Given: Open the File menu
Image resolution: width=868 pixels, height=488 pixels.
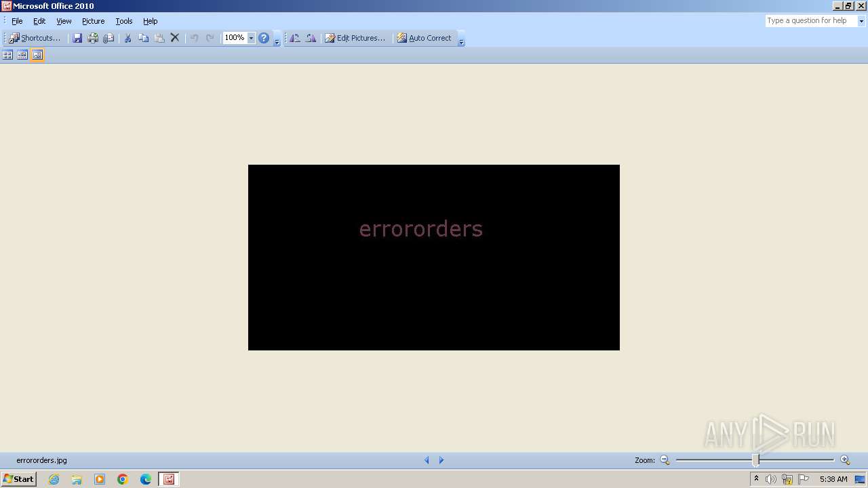Looking at the screenshot, I should point(17,21).
